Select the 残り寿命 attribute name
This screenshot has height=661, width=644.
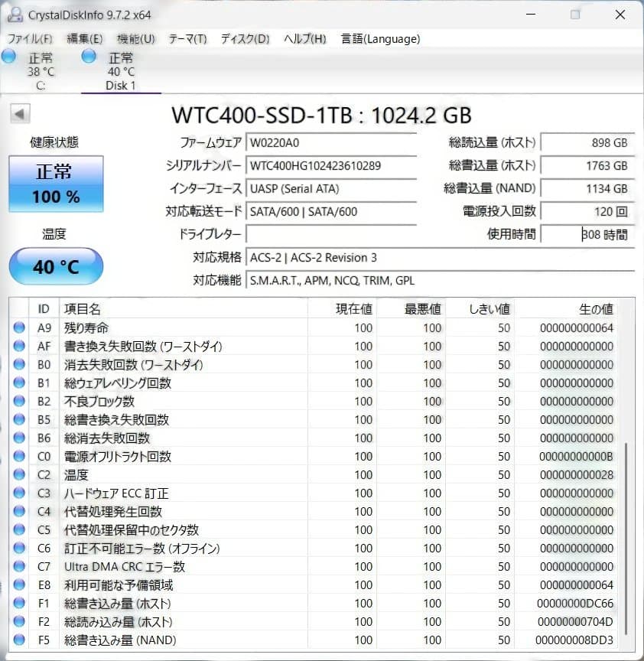(86, 327)
